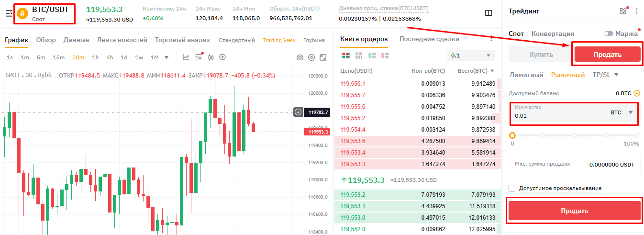Screen dimensions: 644x235
Task: Select the Стандартный chart mode
Action: (x=237, y=40)
